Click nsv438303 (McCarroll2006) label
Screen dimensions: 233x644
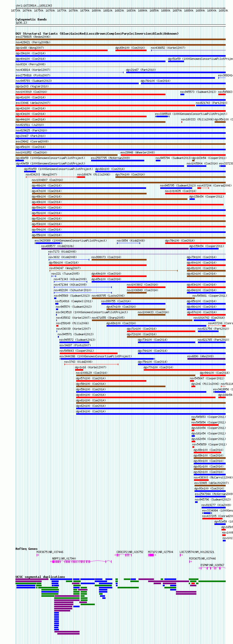tap(213, 477)
